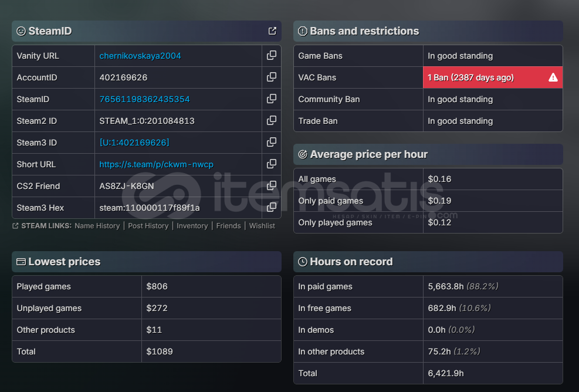This screenshot has height=392, width=579.
Task: Click the VAC ban warning triangle
Action: [553, 77]
